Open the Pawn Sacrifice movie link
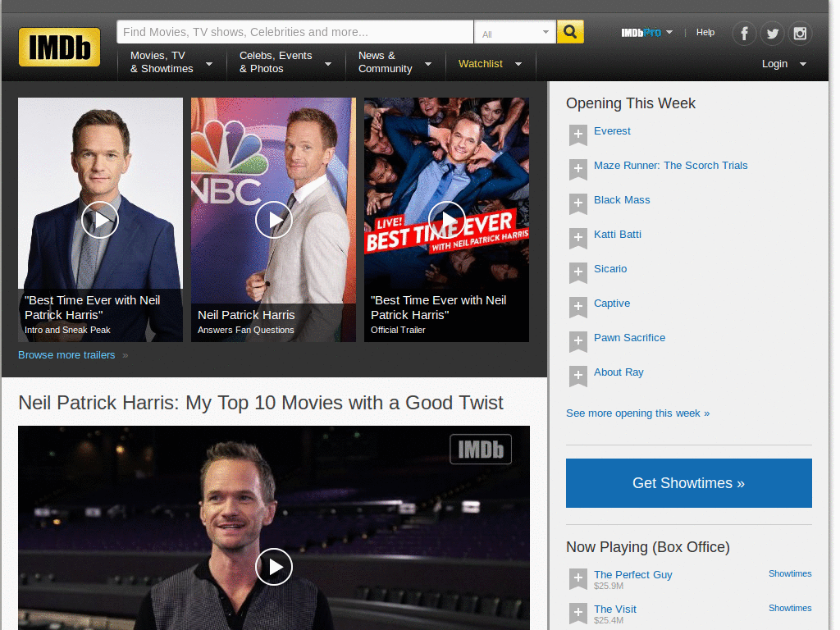Screen dimensions: 840x630 (629, 337)
